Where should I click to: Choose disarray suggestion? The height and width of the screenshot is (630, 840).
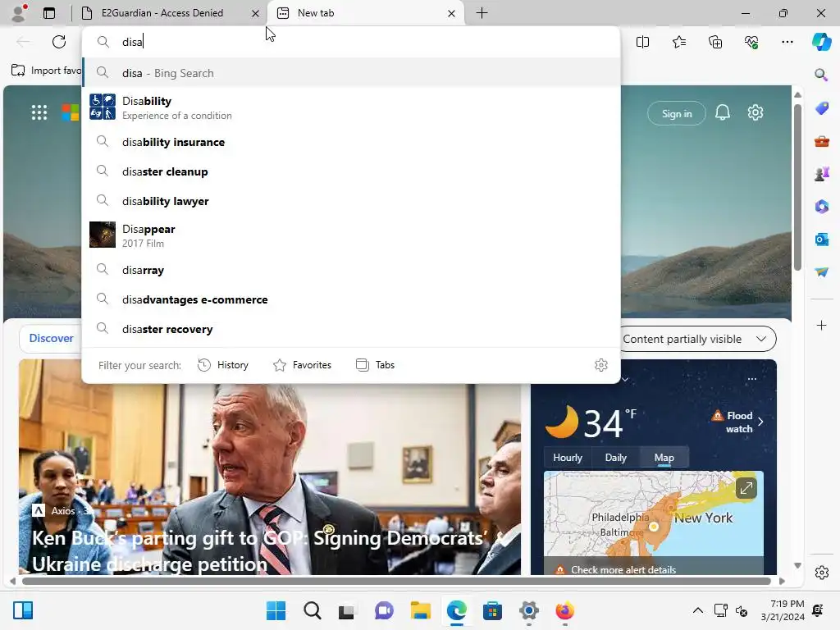coord(351,269)
